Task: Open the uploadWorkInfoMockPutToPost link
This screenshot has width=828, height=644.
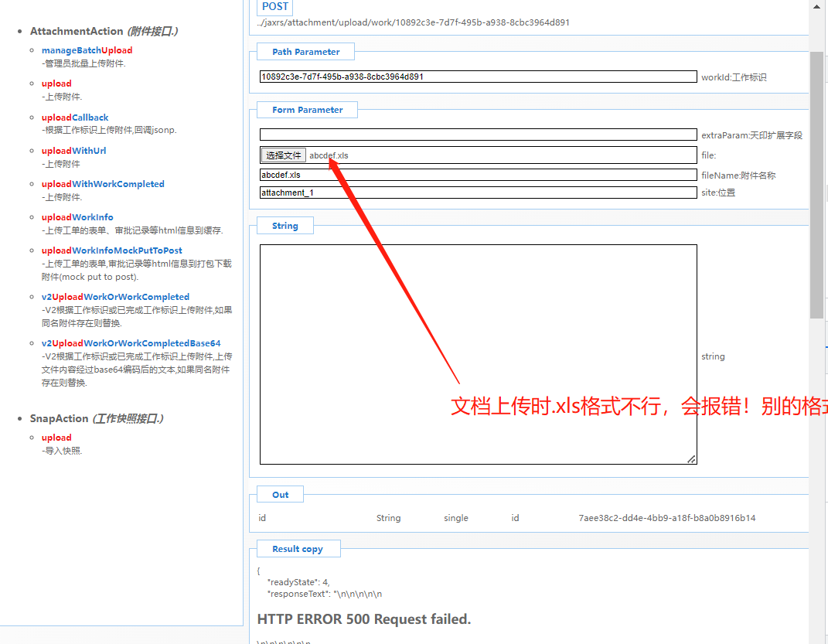Action: click(x=112, y=250)
